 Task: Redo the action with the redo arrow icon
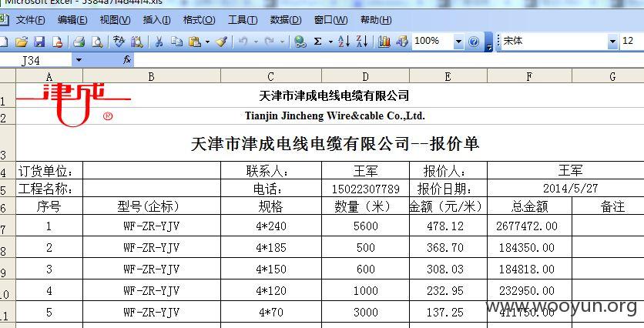pos(270,42)
